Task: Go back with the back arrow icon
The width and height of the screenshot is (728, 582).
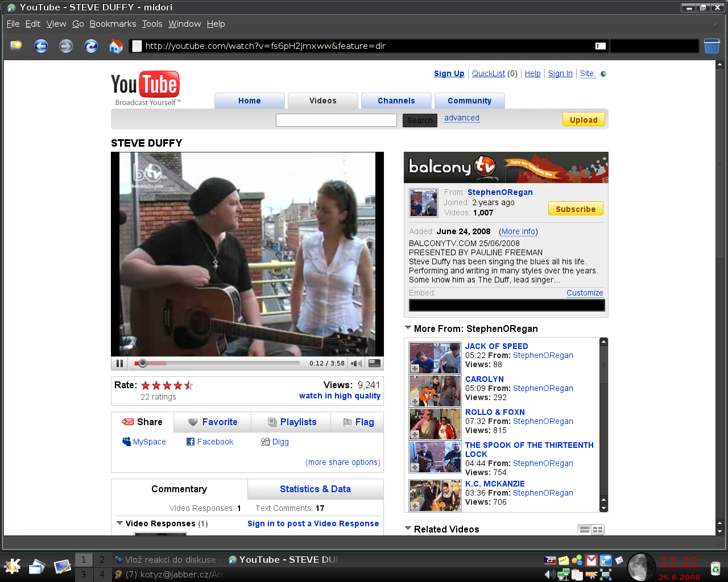Action: coord(41,46)
